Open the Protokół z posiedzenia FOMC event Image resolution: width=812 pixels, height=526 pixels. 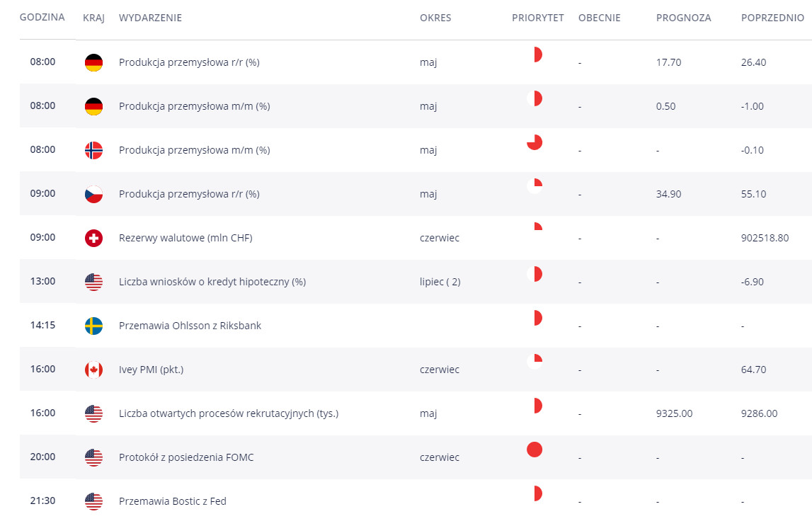point(186,457)
